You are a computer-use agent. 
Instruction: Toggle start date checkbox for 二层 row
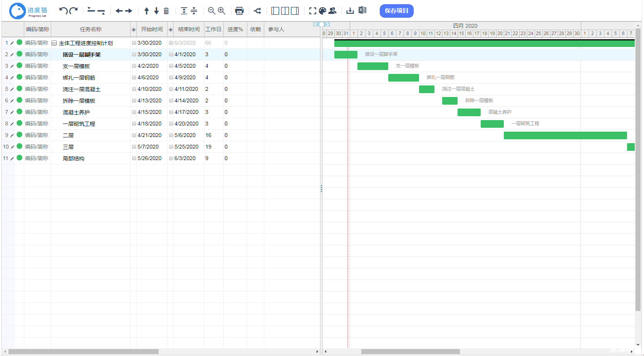coord(134,135)
